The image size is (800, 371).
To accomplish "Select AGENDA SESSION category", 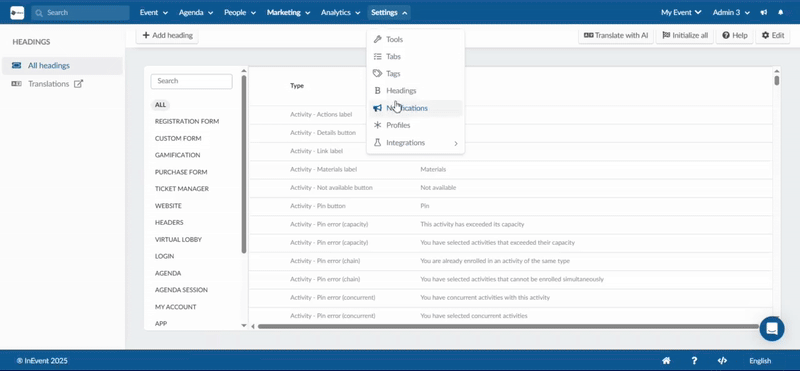I will coord(181,290).
